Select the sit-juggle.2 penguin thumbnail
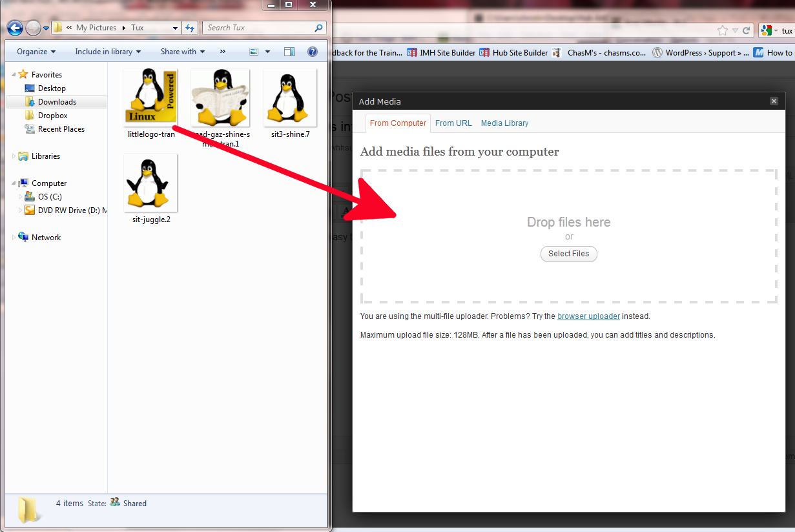Screen dimensions: 795x532 click(x=150, y=183)
